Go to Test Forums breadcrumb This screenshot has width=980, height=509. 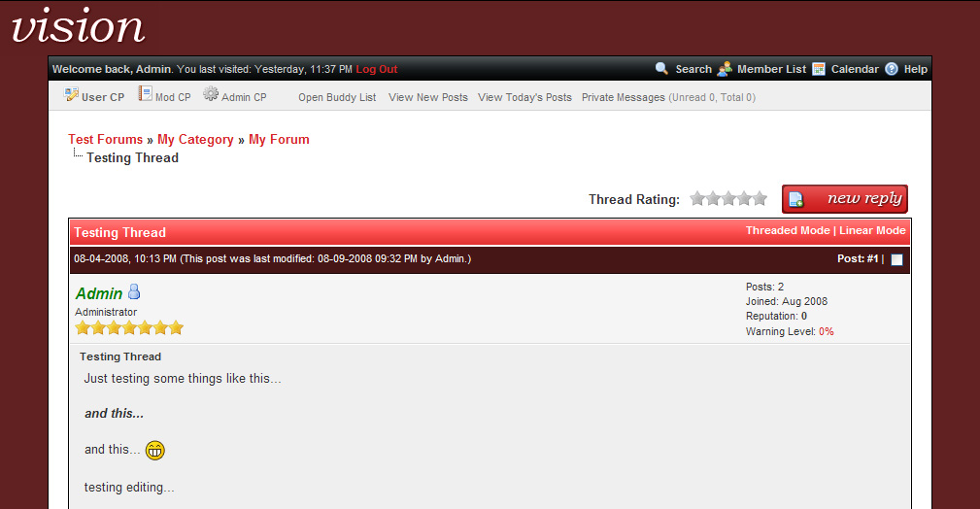click(x=106, y=140)
